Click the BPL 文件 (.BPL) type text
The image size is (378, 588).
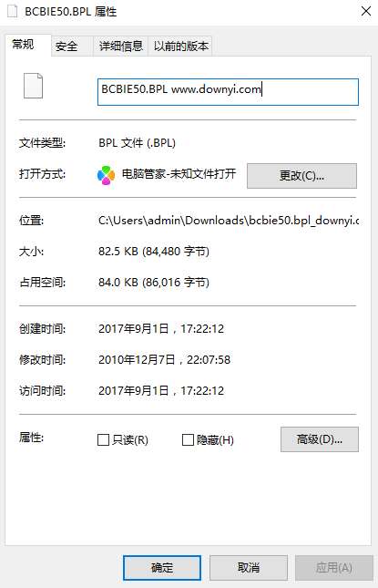point(137,143)
